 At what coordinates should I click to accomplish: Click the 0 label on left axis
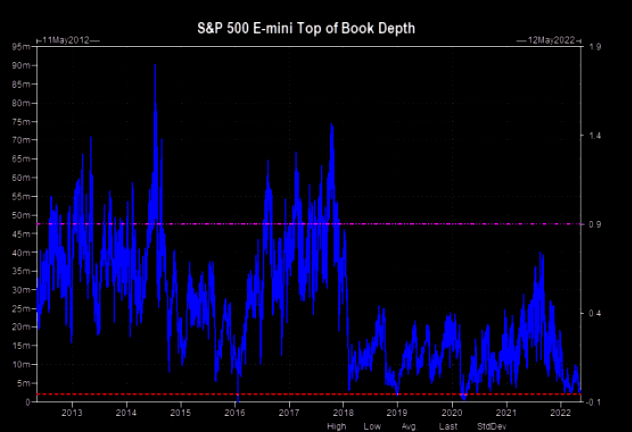(28, 402)
